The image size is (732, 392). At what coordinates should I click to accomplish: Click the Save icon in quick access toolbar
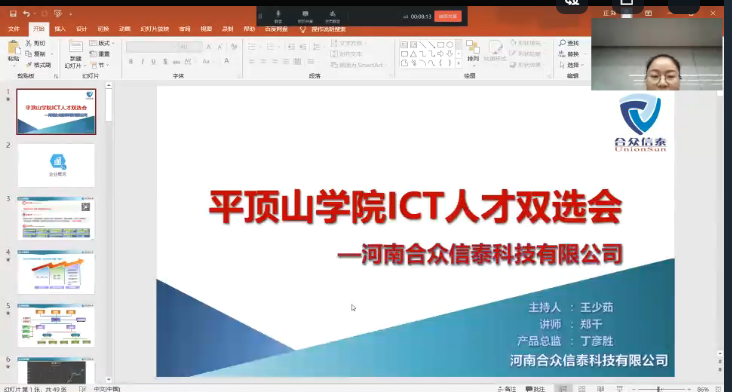click(x=13, y=14)
